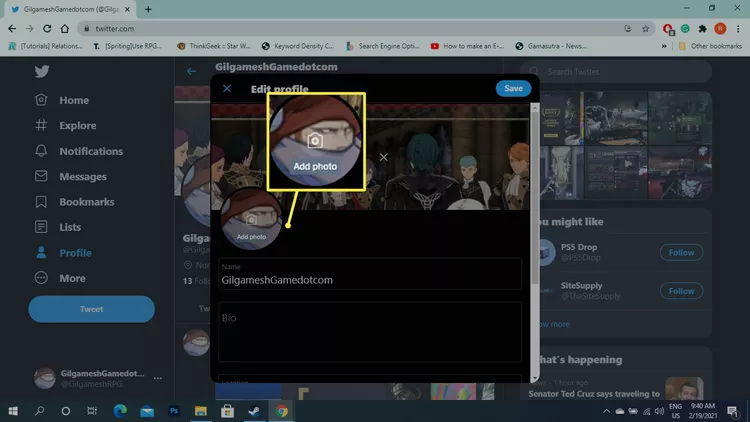
Task: Click browser back button
Action: tap(12, 29)
